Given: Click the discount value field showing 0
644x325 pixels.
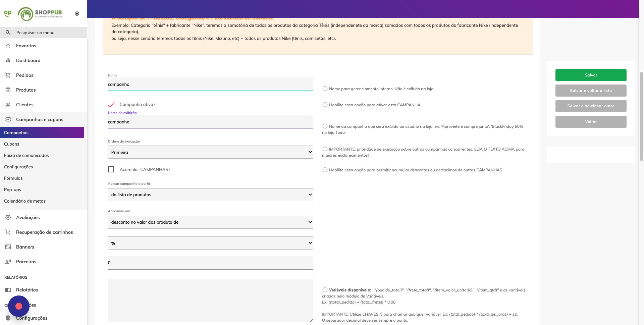Looking at the screenshot, I should point(210,263).
